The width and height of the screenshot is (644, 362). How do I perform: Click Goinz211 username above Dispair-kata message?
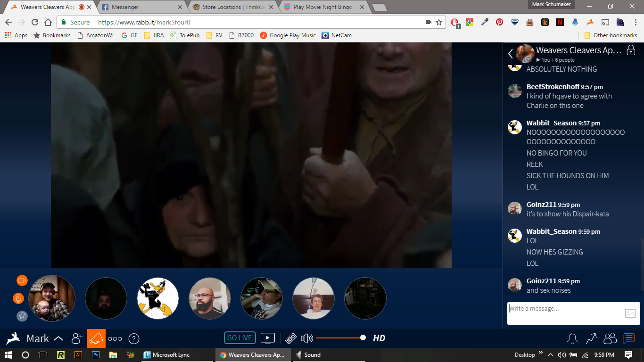tap(542, 205)
